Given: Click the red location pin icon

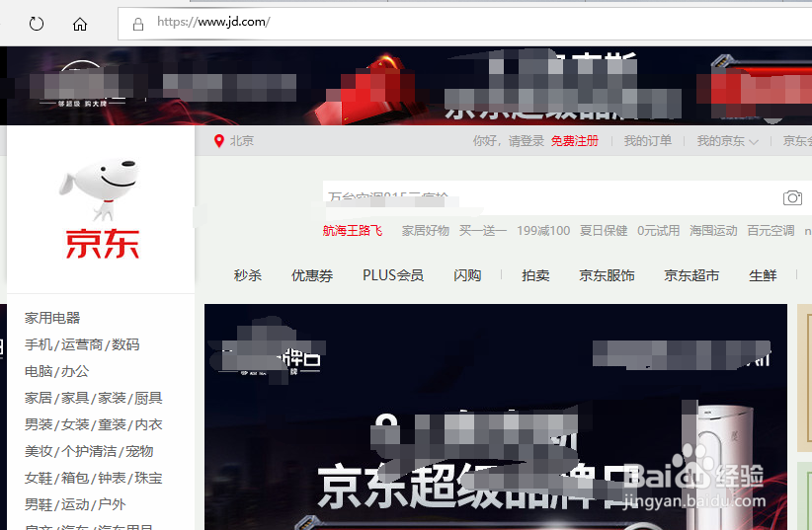Looking at the screenshot, I should pyautogui.click(x=219, y=141).
